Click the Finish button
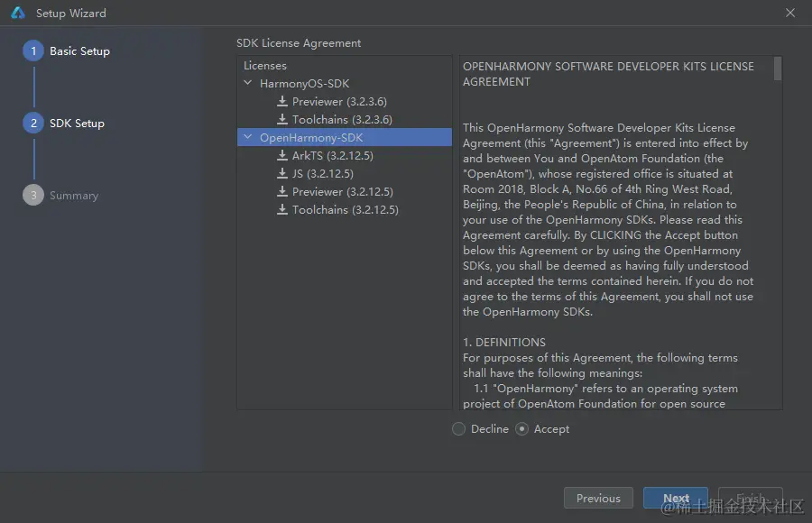 (751, 498)
